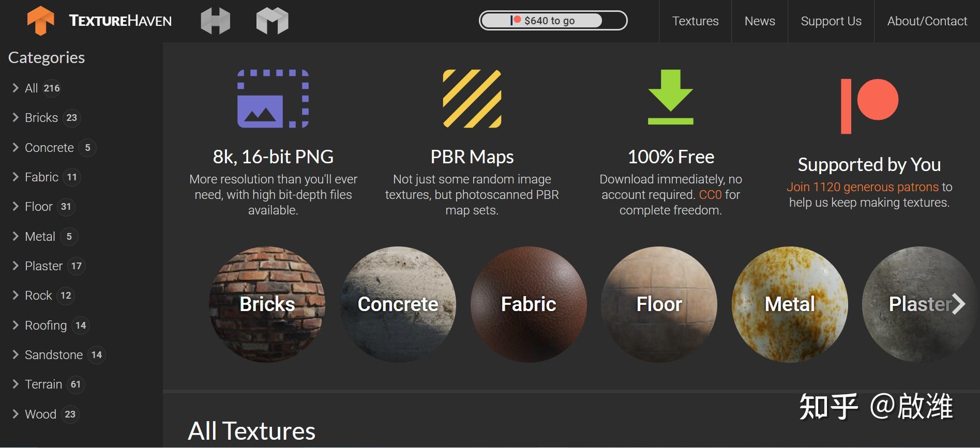The width and height of the screenshot is (980, 448).
Task: Open the About/Contact menu item
Action: 927,21
